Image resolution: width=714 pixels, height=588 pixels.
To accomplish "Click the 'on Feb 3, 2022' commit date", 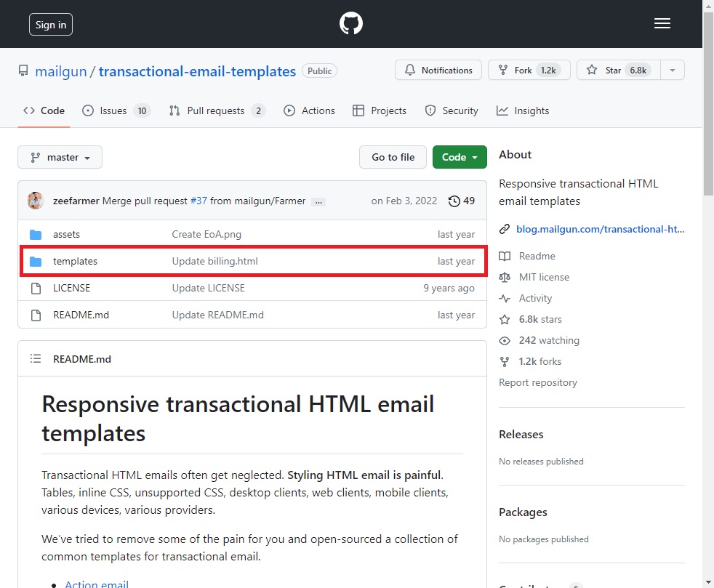I will click(x=404, y=201).
